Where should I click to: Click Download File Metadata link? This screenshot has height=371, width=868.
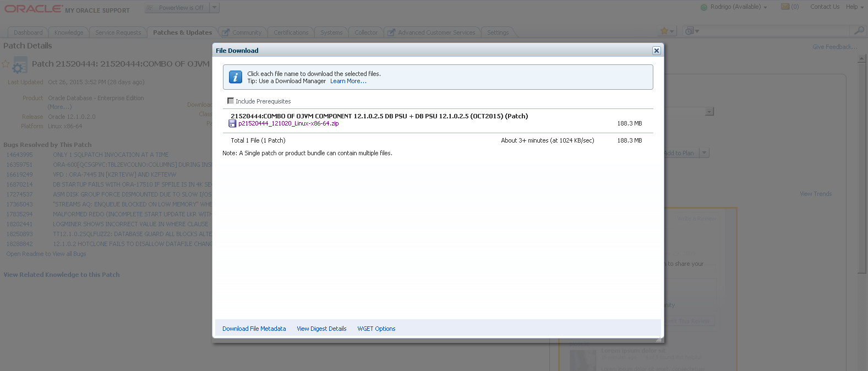click(254, 329)
